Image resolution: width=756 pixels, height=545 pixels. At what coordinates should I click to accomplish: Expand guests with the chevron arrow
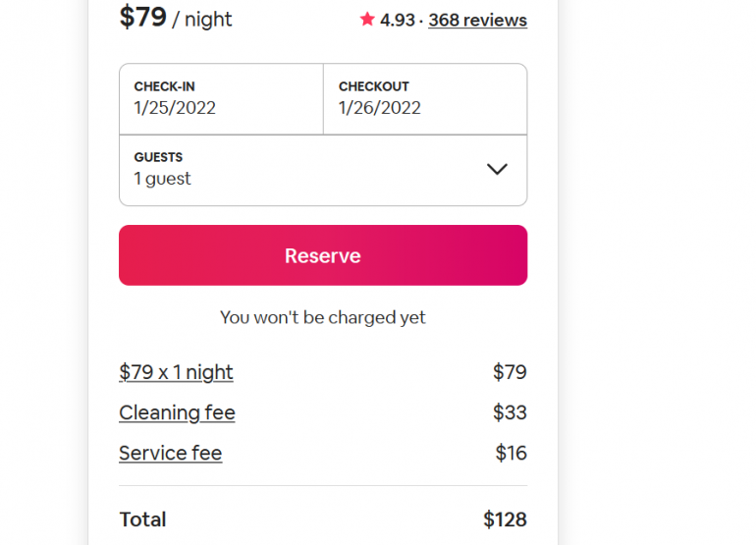coord(497,169)
